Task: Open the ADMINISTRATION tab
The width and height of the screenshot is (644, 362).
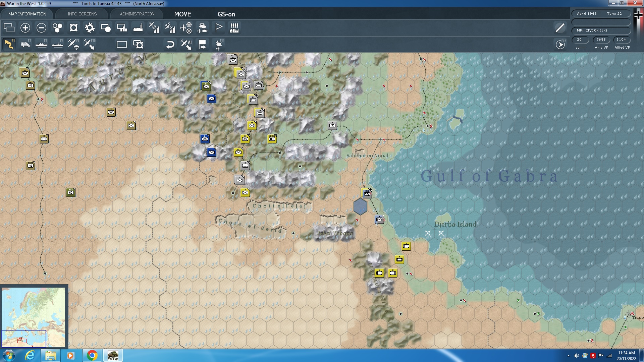Action: 137,14
